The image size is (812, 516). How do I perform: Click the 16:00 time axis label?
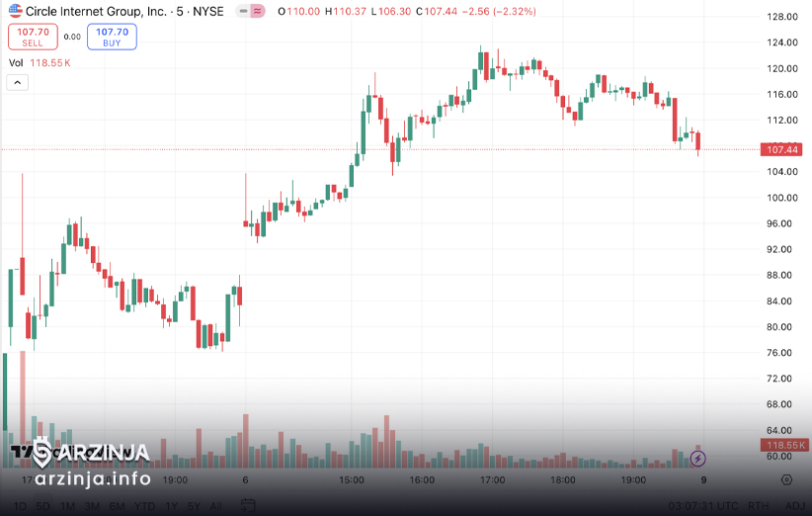click(422, 479)
